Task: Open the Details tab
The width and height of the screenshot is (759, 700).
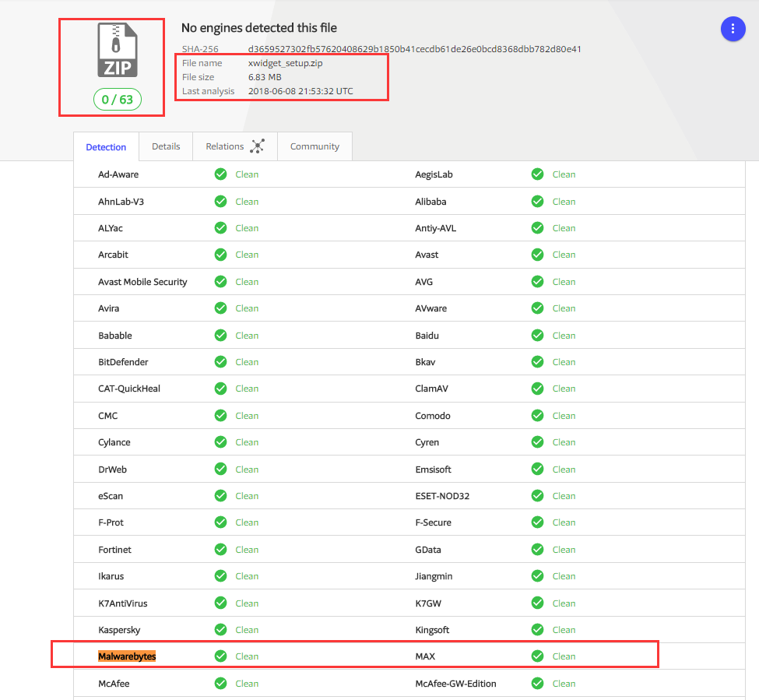Action: click(166, 146)
